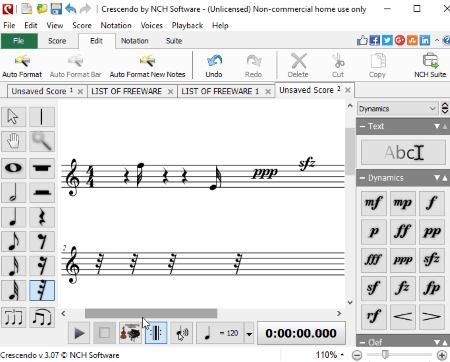This screenshot has width=450, height=362.
Task: Start playback with Play button
Action: [79, 333]
